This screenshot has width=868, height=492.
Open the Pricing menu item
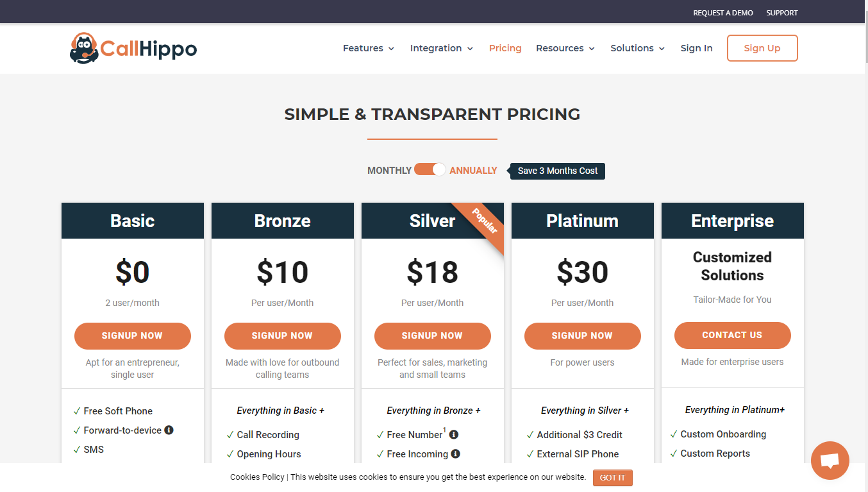coord(505,48)
